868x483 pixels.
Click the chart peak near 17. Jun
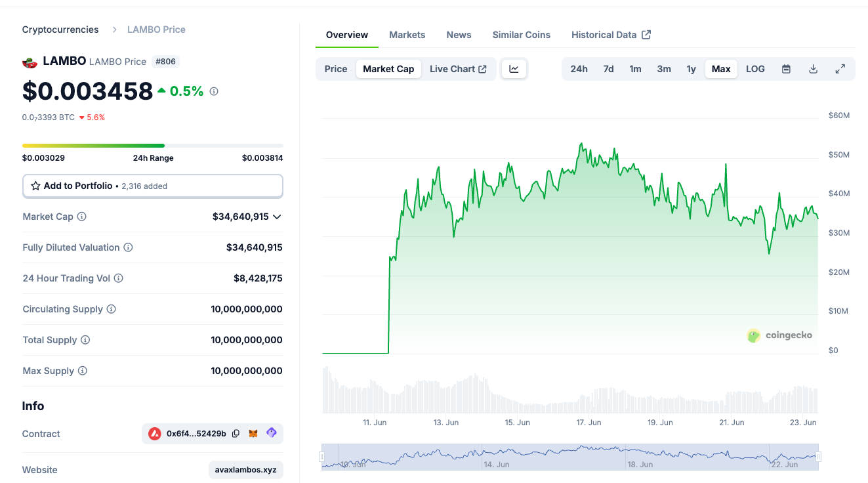point(581,144)
